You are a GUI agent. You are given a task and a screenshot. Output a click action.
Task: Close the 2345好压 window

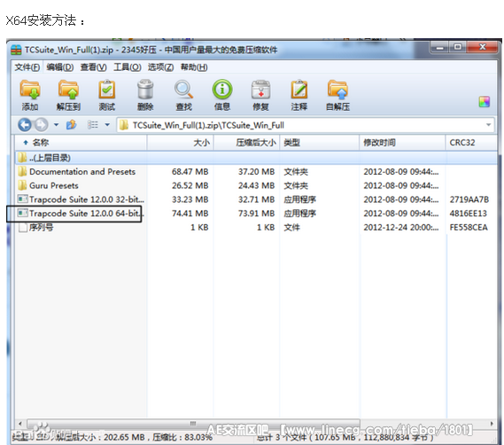coord(482,48)
